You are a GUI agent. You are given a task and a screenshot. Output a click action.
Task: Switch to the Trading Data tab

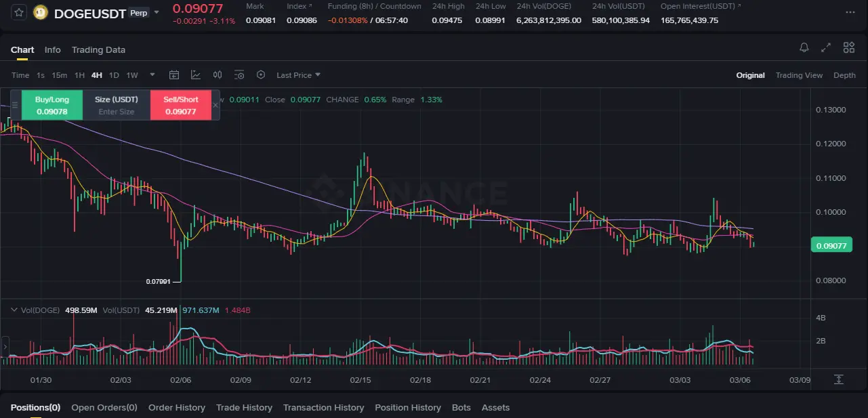98,49
